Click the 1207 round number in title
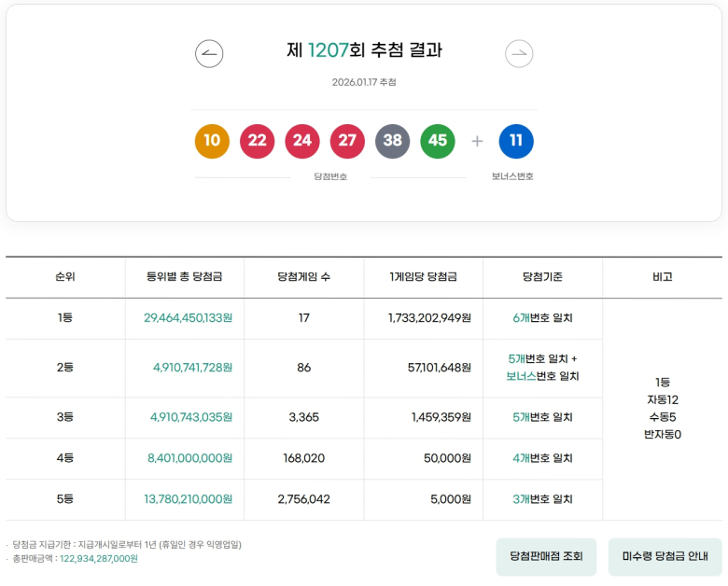This screenshot has width=728, height=586. 328,50
